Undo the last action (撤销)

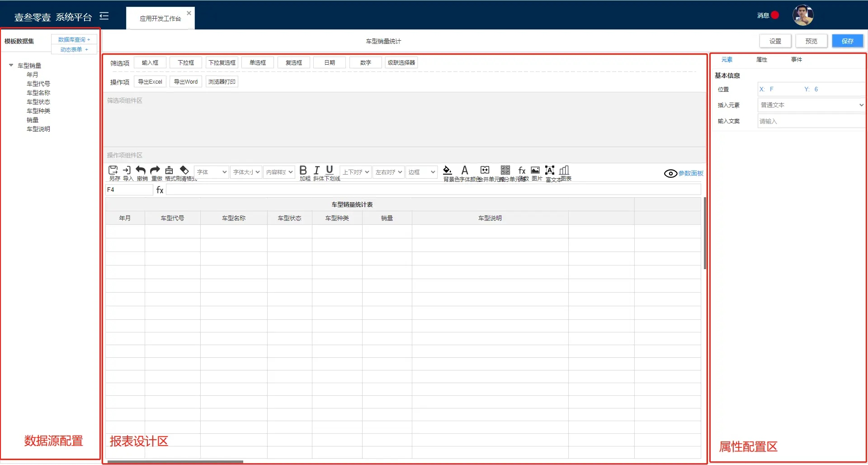pos(141,170)
